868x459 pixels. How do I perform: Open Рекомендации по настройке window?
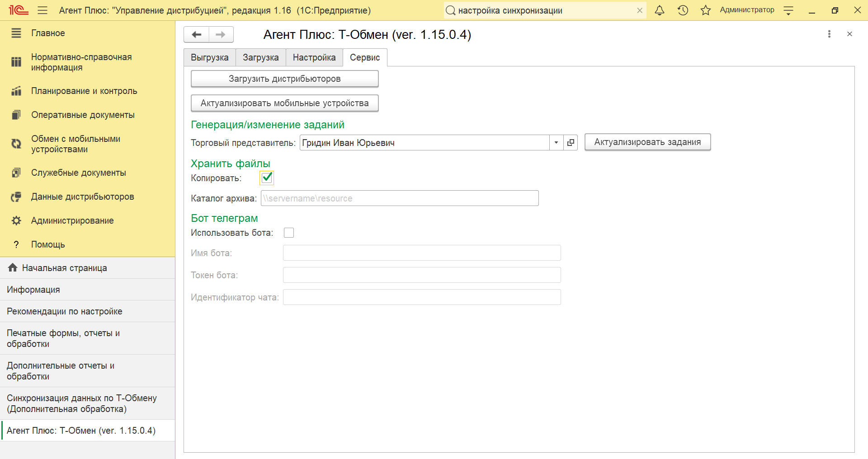tap(88, 311)
